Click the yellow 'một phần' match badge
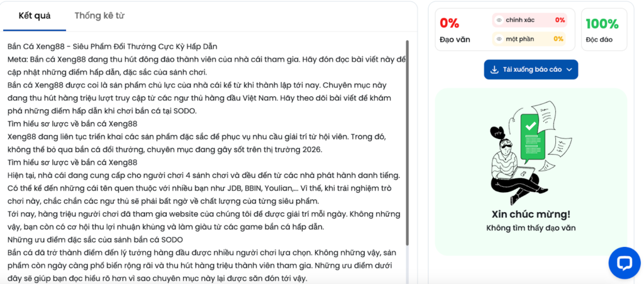The height and width of the screenshot is (284, 644). pyautogui.click(x=529, y=39)
